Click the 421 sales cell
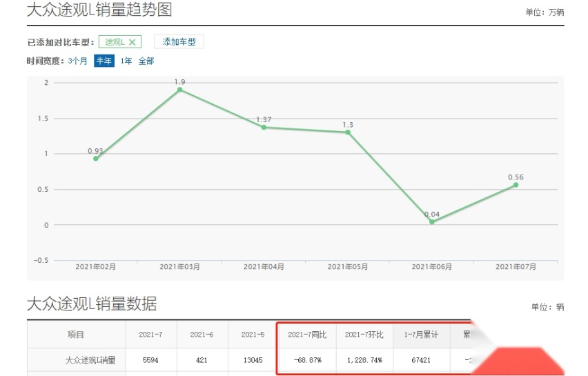 pyautogui.click(x=202, y=360)
